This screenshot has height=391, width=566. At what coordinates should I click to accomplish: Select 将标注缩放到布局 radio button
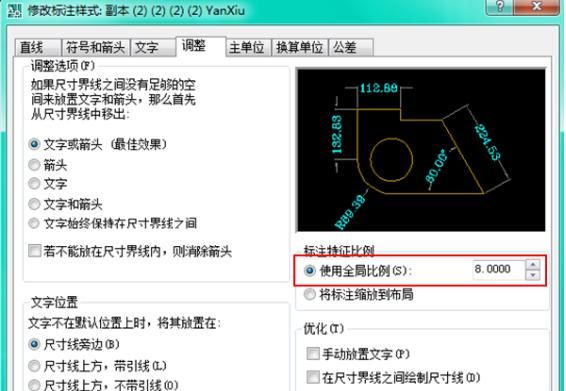(x=310, y=295)
